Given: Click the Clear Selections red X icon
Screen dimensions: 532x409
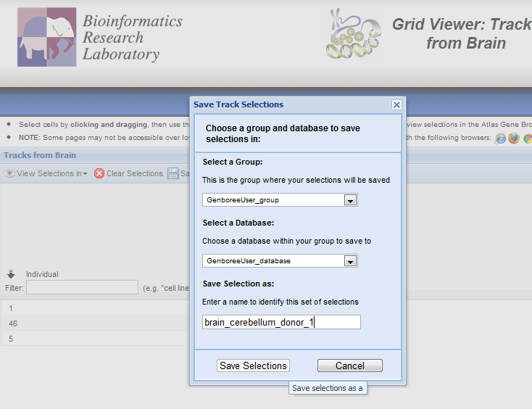Looking at the screenshot, I should (x=99, y=173).
